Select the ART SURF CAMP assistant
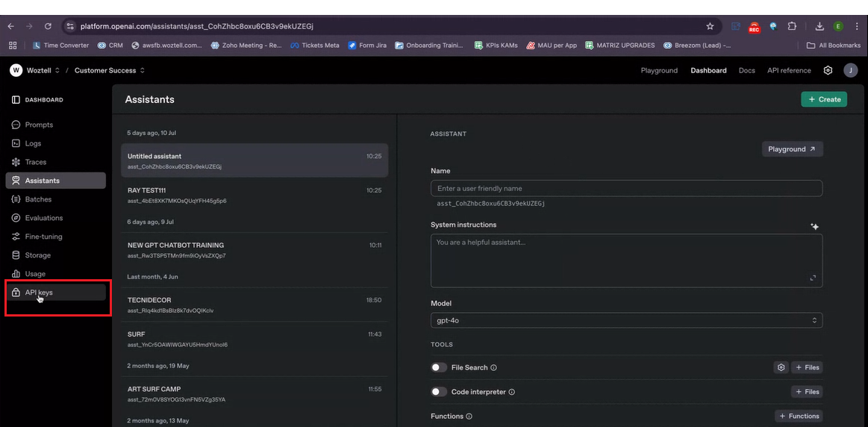Image resolution: width=868 pixels, height=427 pixels. (x=255, y=393)
